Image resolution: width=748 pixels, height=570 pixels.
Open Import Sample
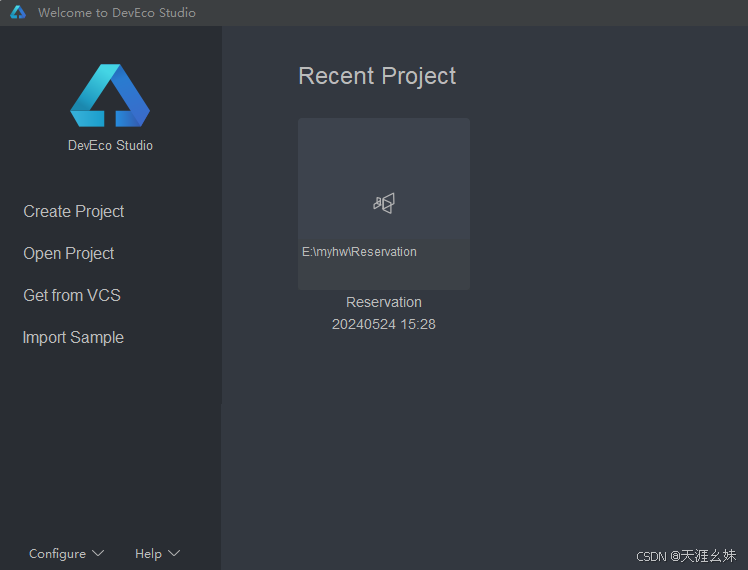pyautogui.click(x=73, y=337)
